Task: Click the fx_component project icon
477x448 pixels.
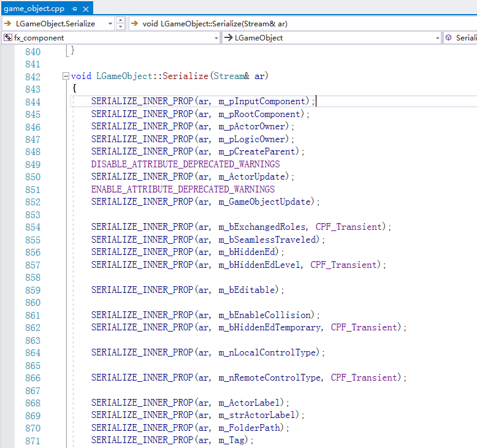Action: pyautogui.click(x=7, y=38)
